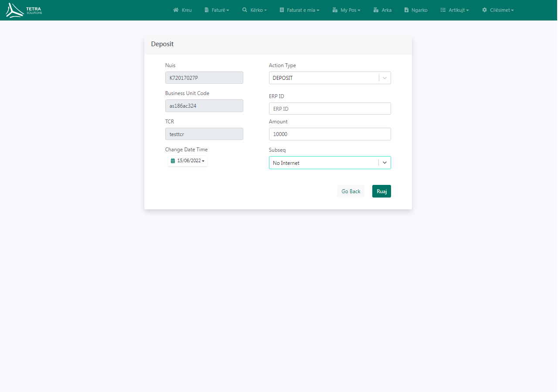The image size is (558, 392).
Task: Click the magnifier icon beside Kërko
Action: pyautogui.click(x=245, y=10)
